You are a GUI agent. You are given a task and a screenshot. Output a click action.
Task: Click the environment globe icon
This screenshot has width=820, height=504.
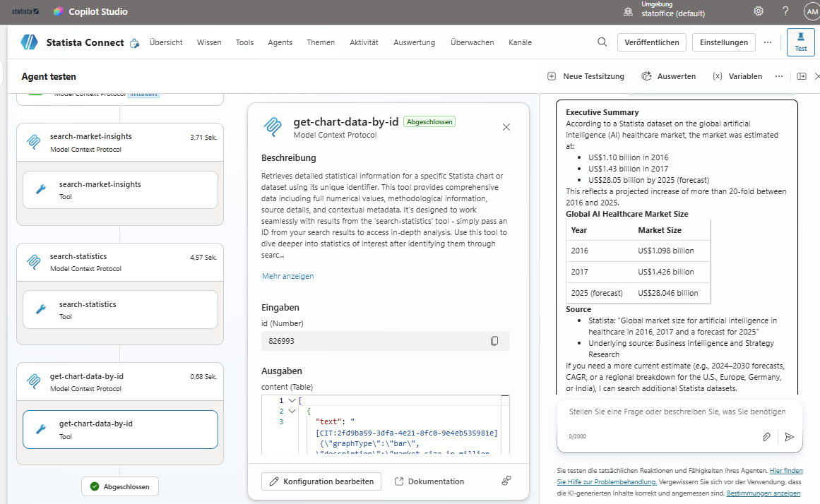pos(628,11)
